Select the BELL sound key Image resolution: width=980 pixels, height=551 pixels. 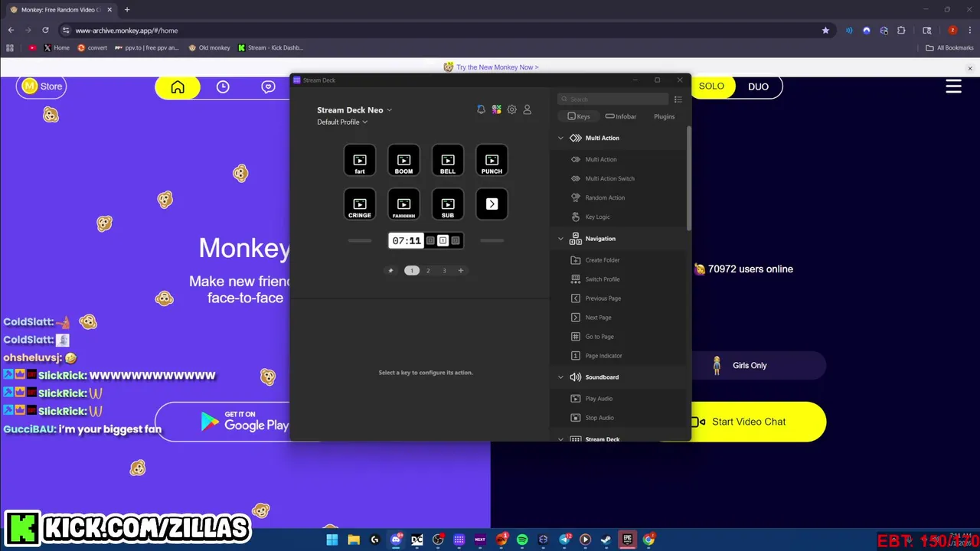(448, 161)
